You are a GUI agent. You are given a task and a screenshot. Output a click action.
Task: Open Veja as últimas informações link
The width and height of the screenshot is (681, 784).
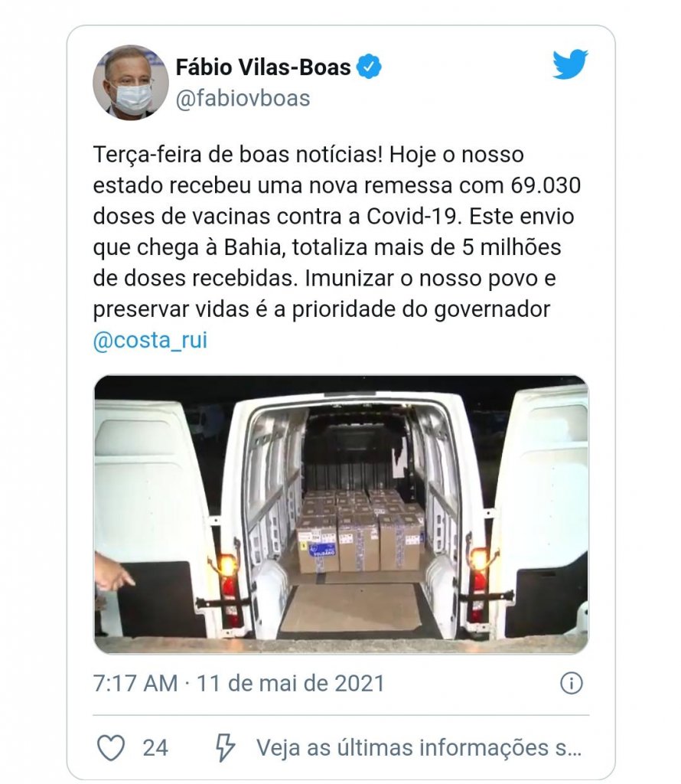(419, 748)
